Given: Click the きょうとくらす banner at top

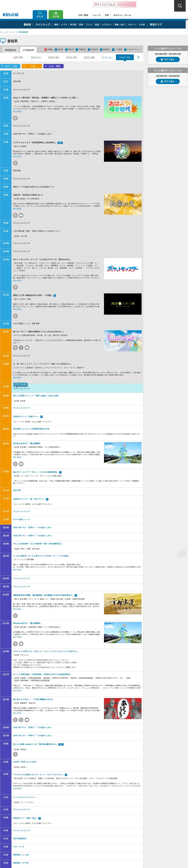Looking at the screenshot, I should [115, 4].
